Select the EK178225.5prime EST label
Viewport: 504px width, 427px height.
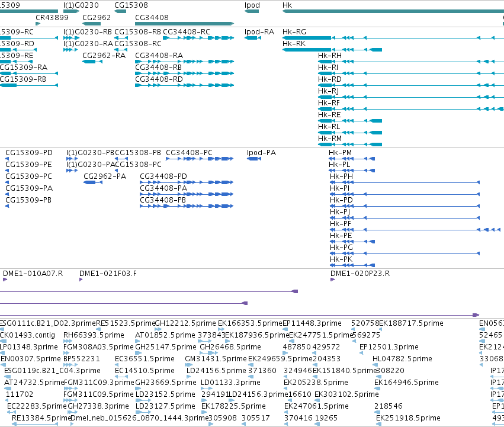(x=234, y=406)
